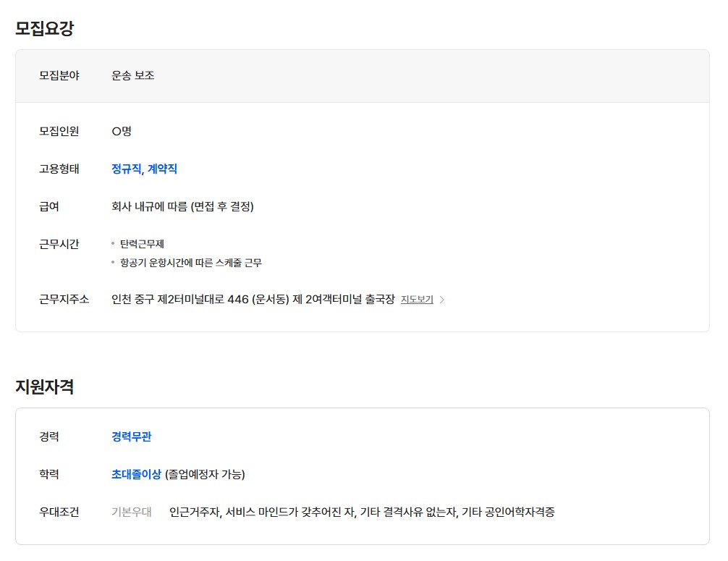Click the 항공기 운항시간 schedule bullet item
Image resolution: width=728 pixels, height=561 pixels.
pos(190,263)
